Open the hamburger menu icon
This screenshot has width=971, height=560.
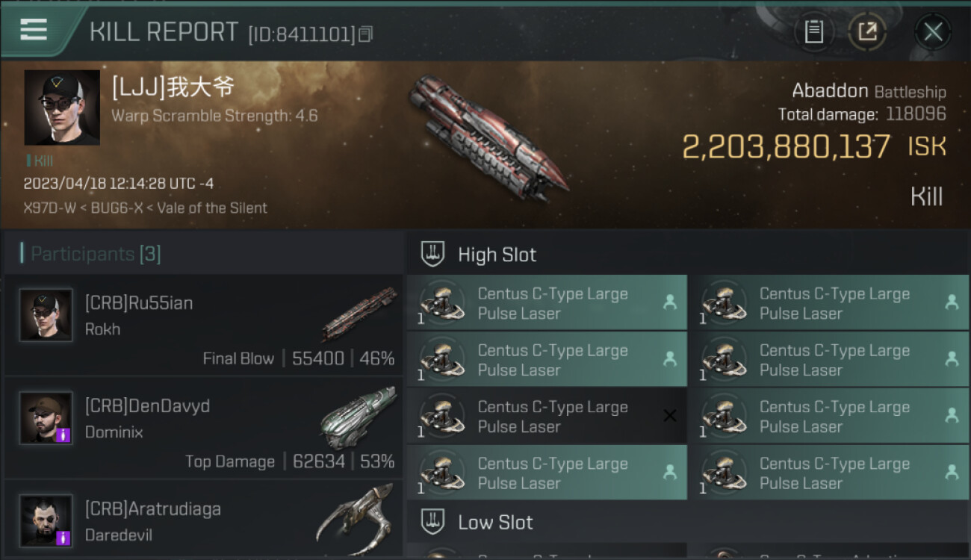pyautogui.click(x=34, y=30)
